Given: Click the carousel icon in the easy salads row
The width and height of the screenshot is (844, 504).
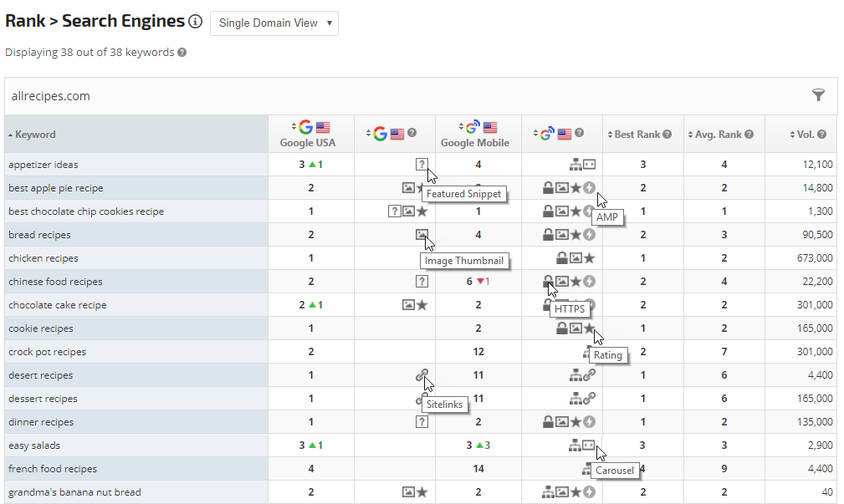Looking at the screenshot, I should click(589, 445).
